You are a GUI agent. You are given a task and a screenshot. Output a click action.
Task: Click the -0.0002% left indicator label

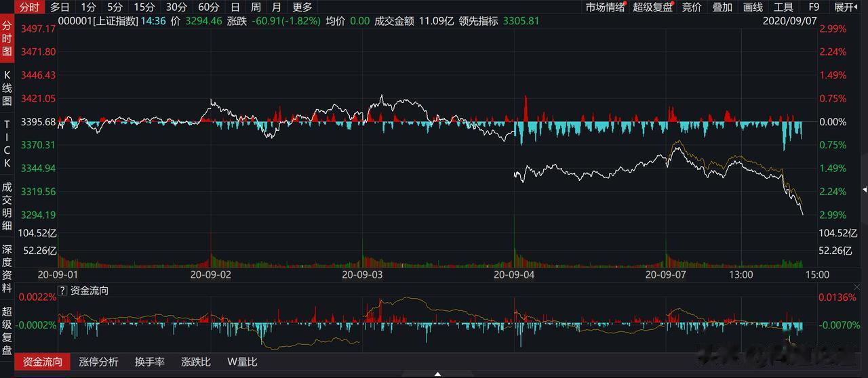pos(36,325)
